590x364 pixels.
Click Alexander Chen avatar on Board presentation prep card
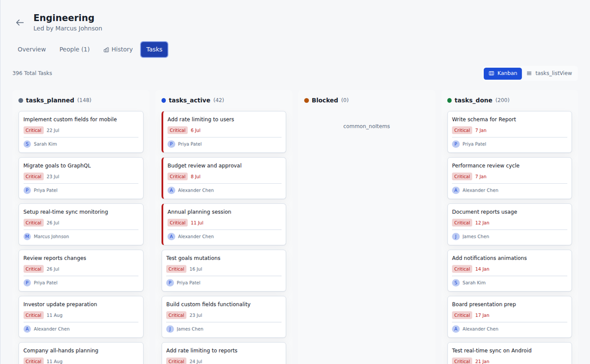click(x=456, y=329)
